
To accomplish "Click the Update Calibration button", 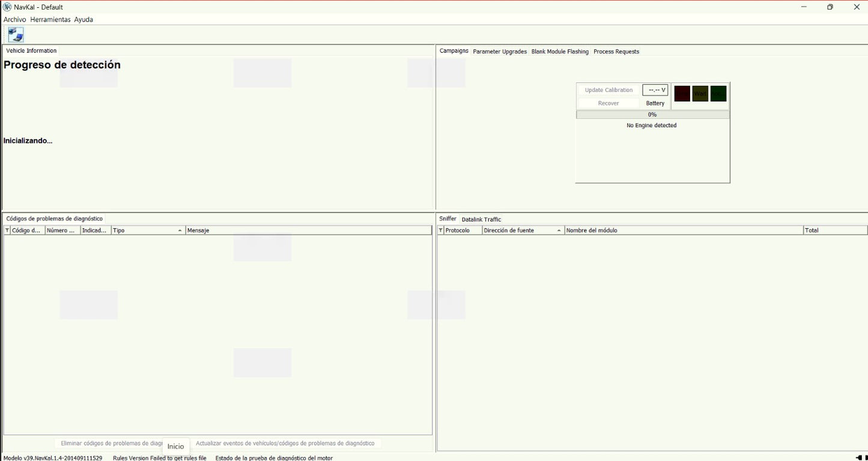I will coord(609,90).
